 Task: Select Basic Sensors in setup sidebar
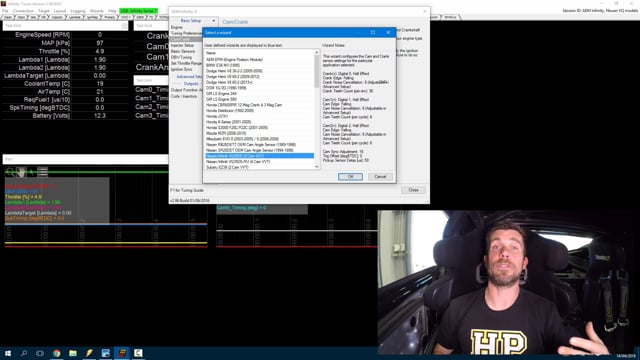183,51
